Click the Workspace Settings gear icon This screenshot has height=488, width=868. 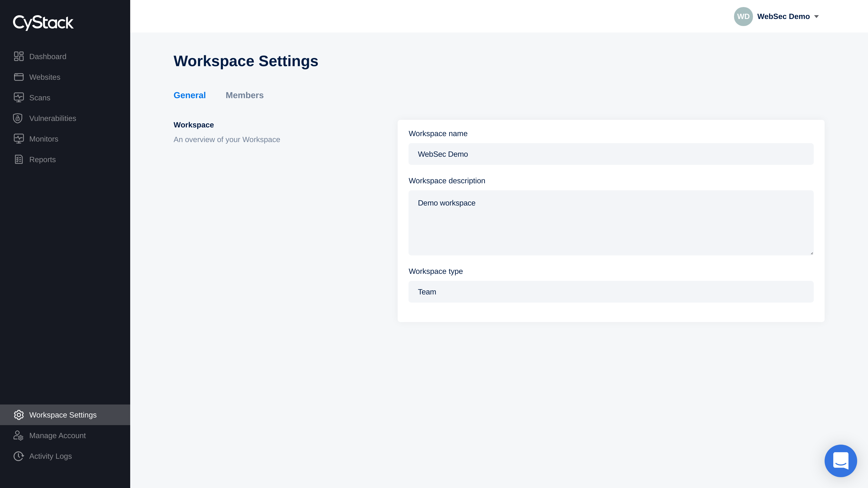pyautogui.click(x=18, y=415)
